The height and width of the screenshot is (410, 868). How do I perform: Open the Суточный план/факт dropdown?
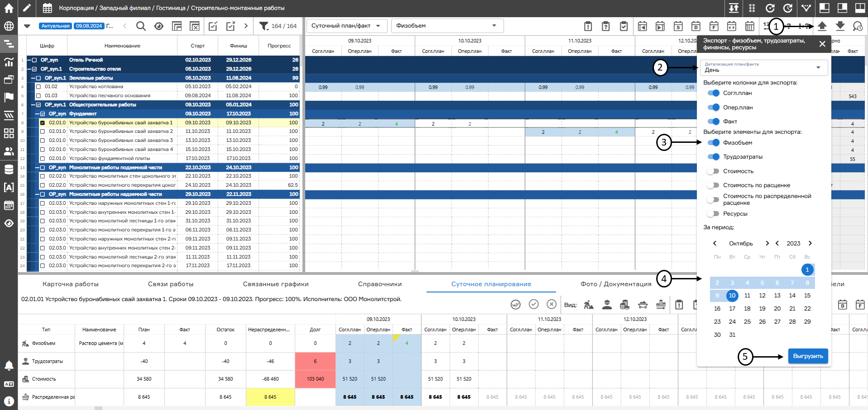point(347,26)
